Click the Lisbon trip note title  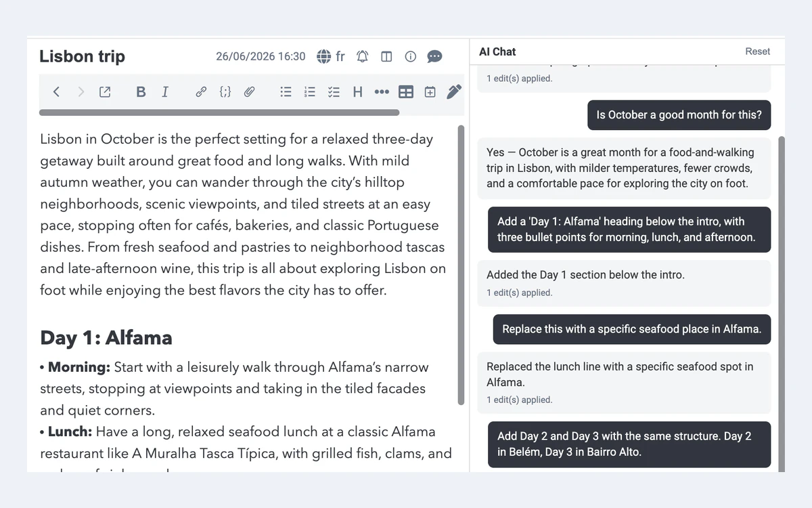[82, 56]
